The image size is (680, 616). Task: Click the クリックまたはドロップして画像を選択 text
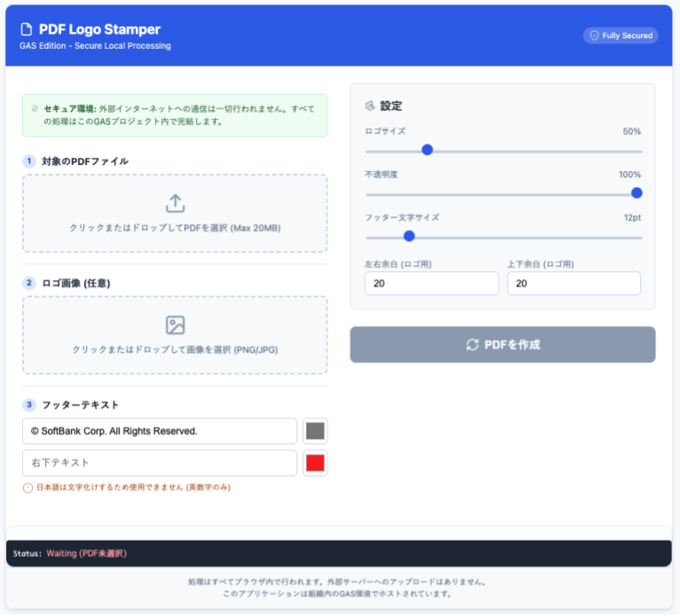coord(176,350)
